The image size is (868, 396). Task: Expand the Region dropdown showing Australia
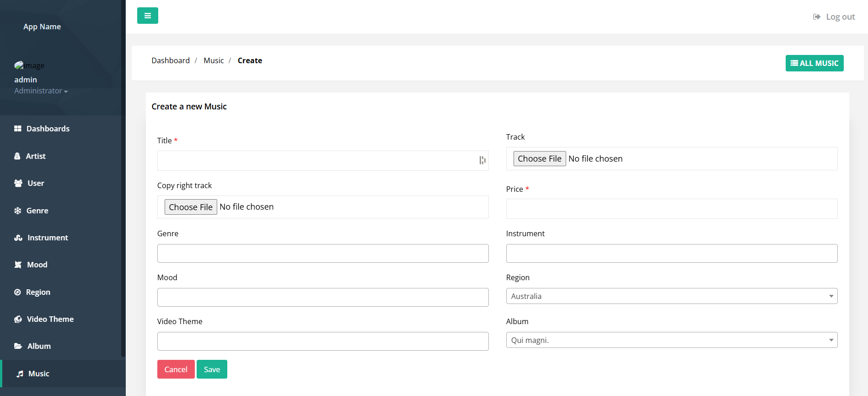(671, 296)
